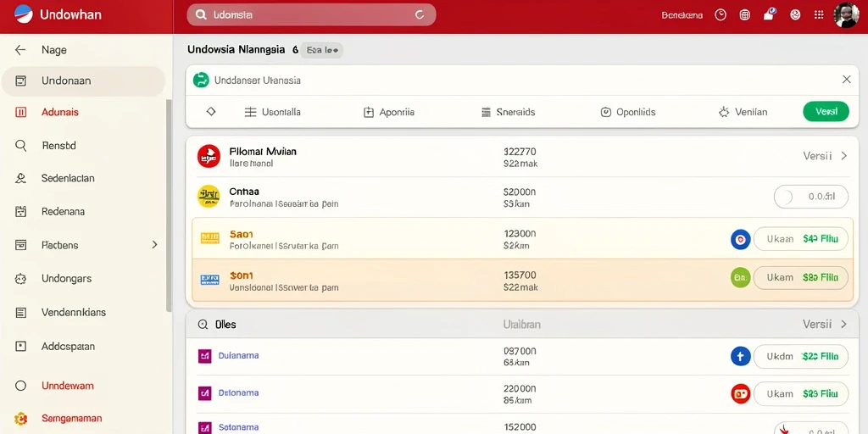Toggle the green circle on Soni row

click(741, 277)
